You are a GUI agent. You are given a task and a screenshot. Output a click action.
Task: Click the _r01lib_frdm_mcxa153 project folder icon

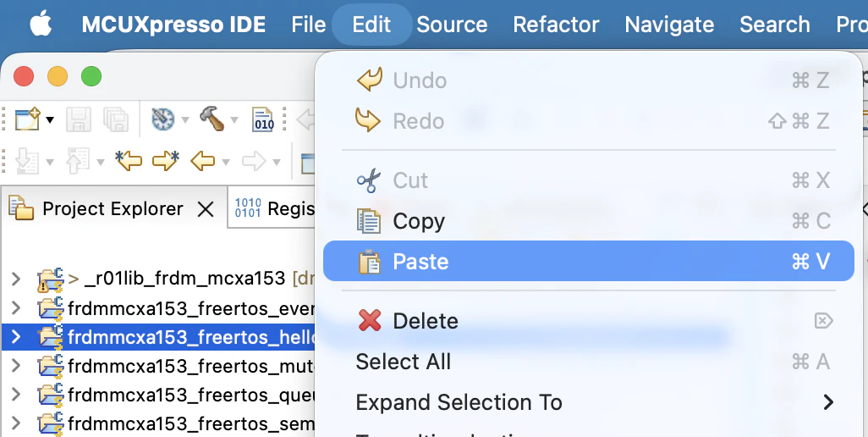pyautogui.click(x=51, y=279)
